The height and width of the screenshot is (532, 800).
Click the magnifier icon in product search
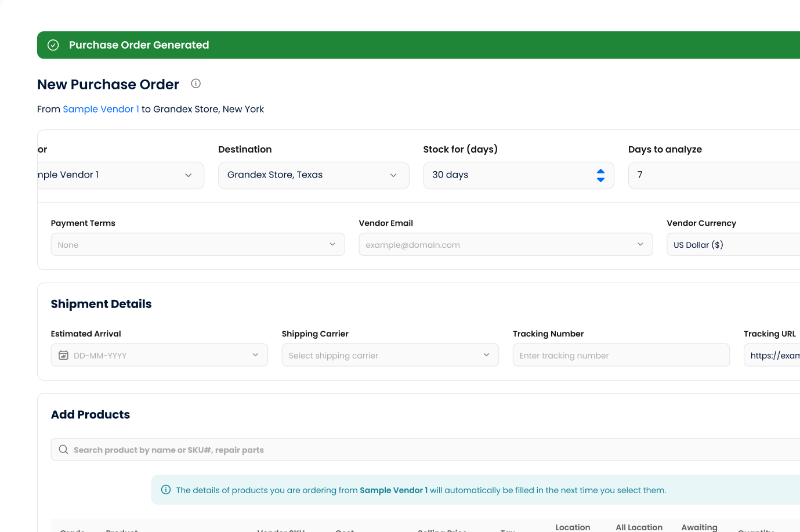point(63,450)
